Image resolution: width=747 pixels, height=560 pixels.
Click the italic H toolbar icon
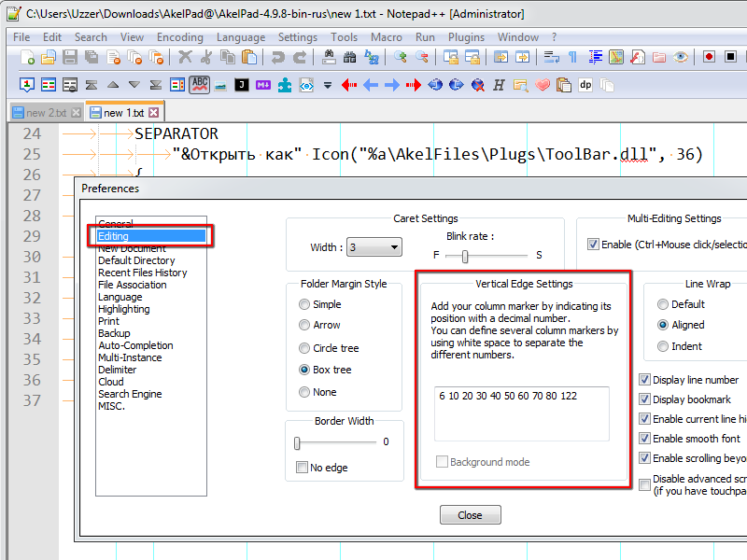click(499, 85)
